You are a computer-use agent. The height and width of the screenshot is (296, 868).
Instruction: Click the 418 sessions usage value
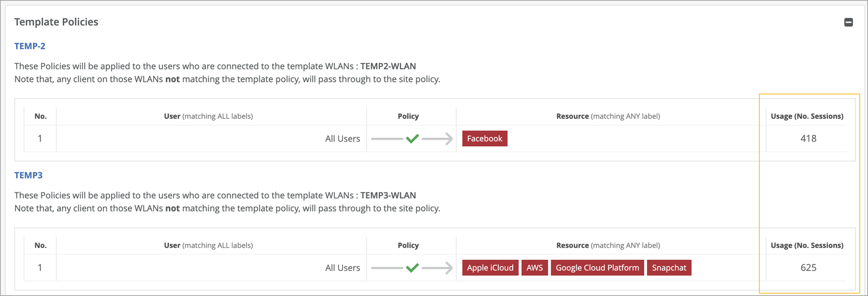tap(808, 139)
